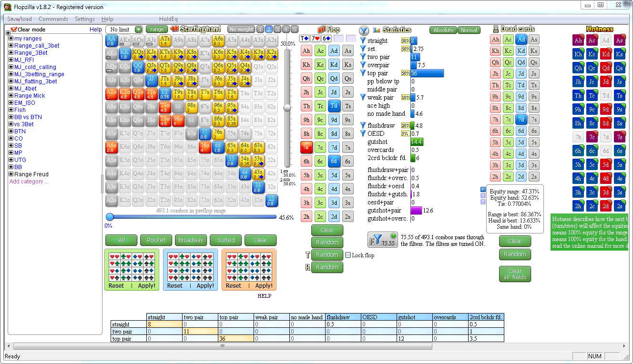Pick the Ah card in the Flop panel
The width and height of the screenshot is (633, 364).
[306, 51]
